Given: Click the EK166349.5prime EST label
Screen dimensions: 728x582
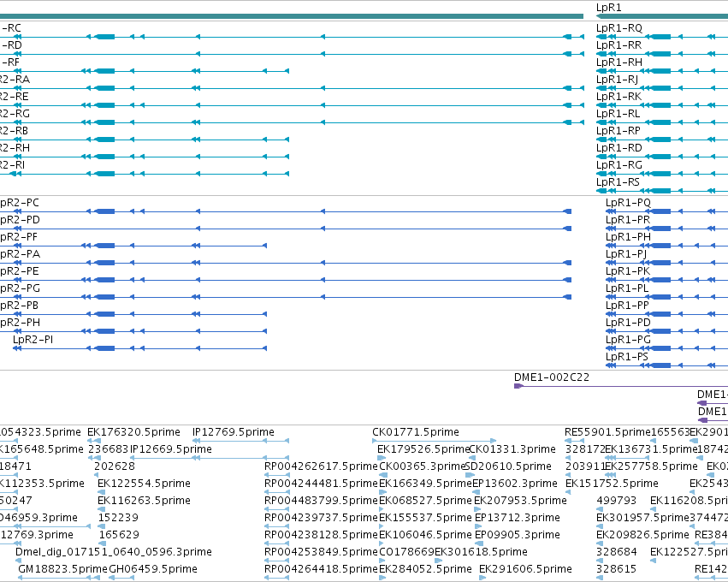Looking at the screenshot, I should click(425, 484).
